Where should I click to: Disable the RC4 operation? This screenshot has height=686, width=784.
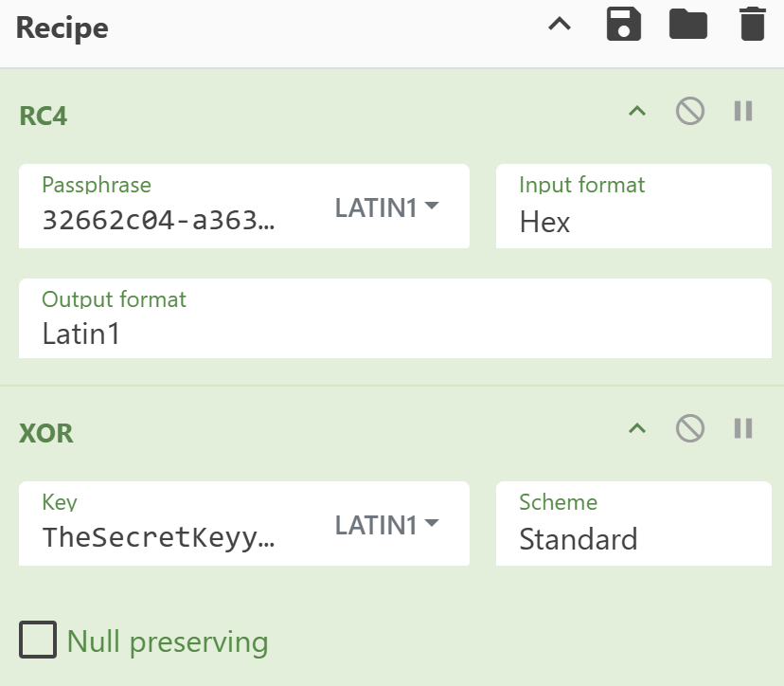coord(690,112)
